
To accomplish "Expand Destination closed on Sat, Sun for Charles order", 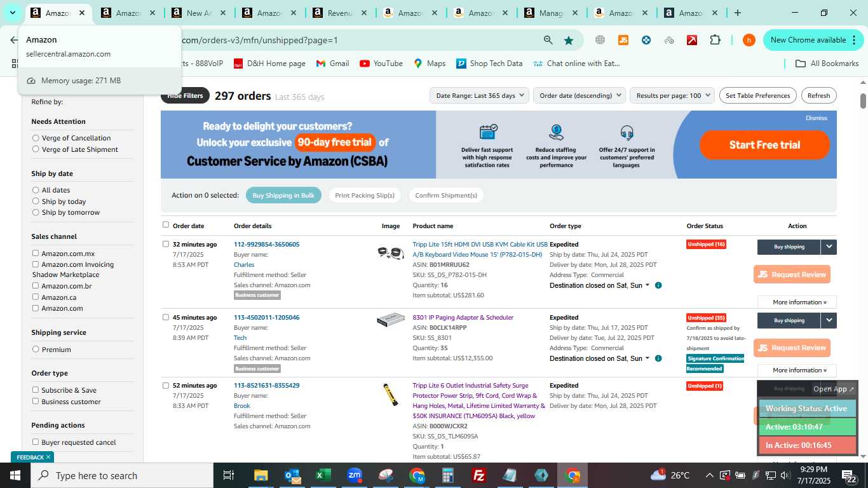I will click(600, 285).
